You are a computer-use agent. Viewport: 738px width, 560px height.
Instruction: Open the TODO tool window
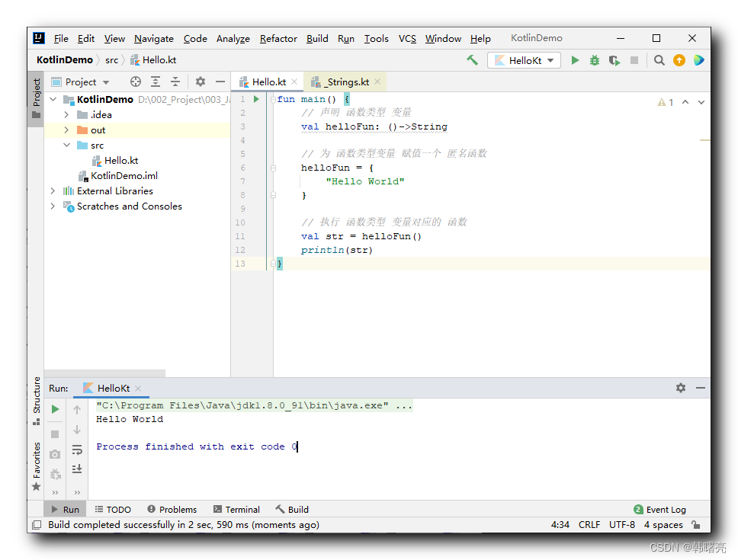[113, 510]
